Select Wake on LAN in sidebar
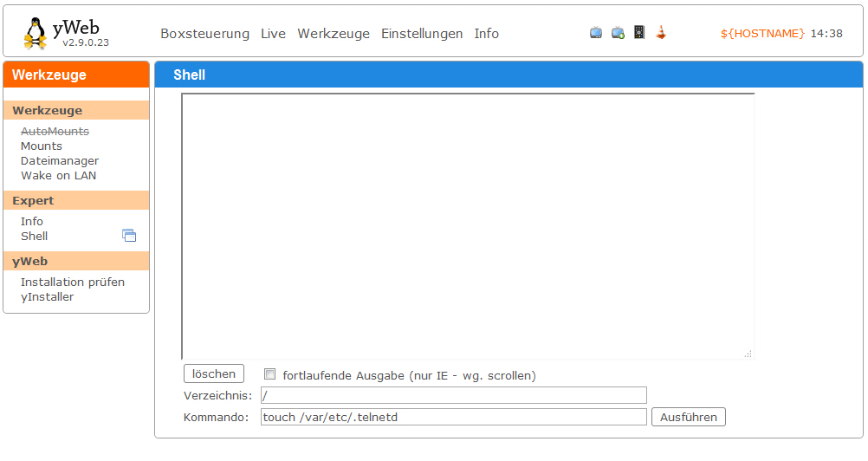This screenshot has width=868, height=461. tap(58, 176)
